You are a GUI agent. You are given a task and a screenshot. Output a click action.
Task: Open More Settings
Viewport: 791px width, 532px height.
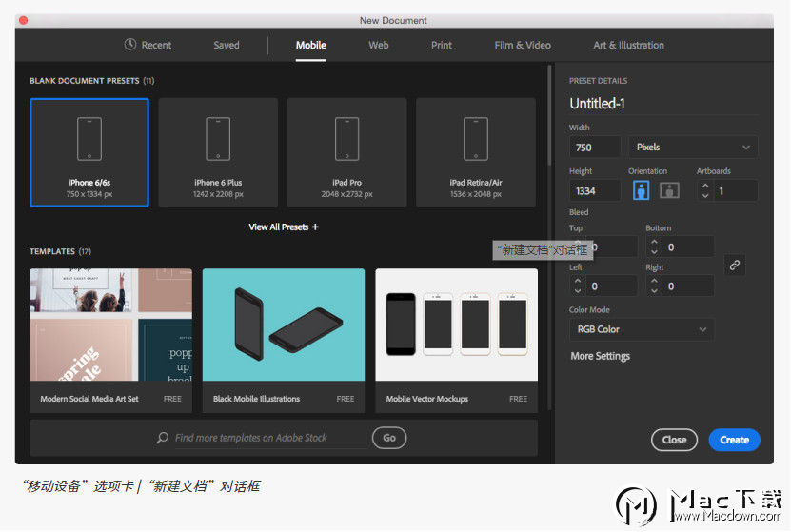click(x=601, y=356)
